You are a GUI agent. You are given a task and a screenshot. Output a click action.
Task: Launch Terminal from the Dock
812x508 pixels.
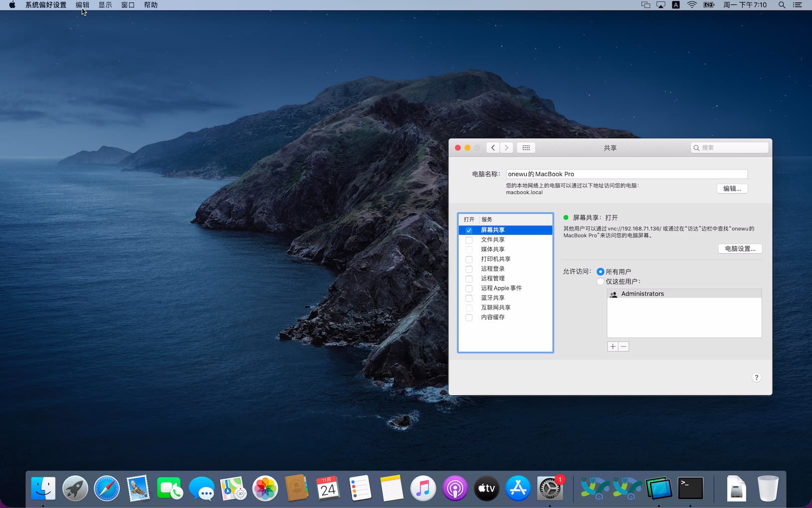(690, 488)
